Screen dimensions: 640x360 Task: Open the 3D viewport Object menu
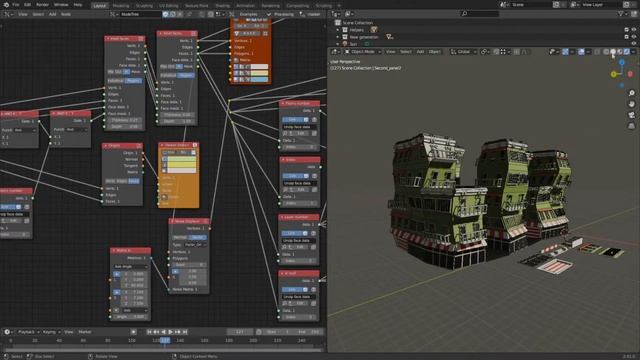click(x=434, y=52)
